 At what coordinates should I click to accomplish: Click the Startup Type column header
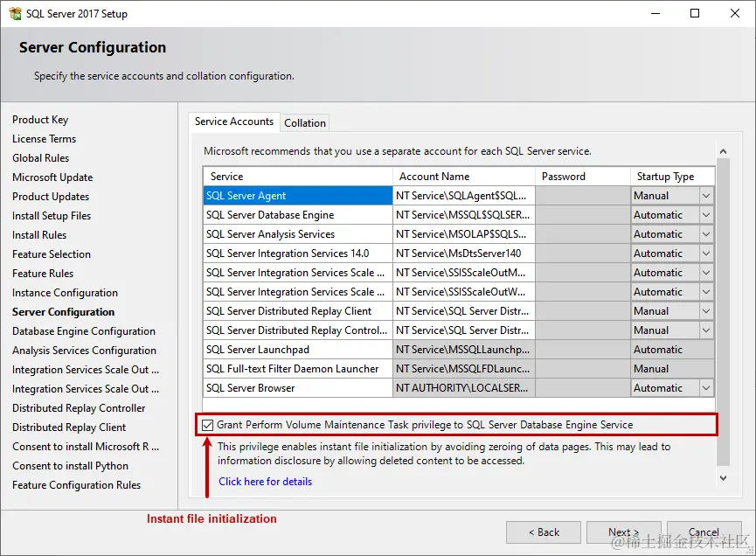pyautogui.click(x=673, y=177)
